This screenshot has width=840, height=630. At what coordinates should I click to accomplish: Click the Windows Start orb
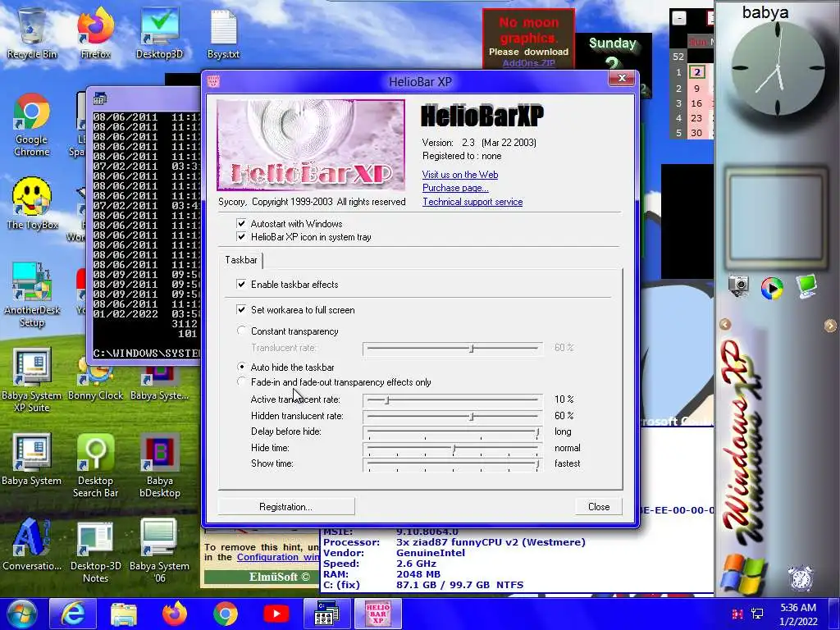[x=21, y=614]
